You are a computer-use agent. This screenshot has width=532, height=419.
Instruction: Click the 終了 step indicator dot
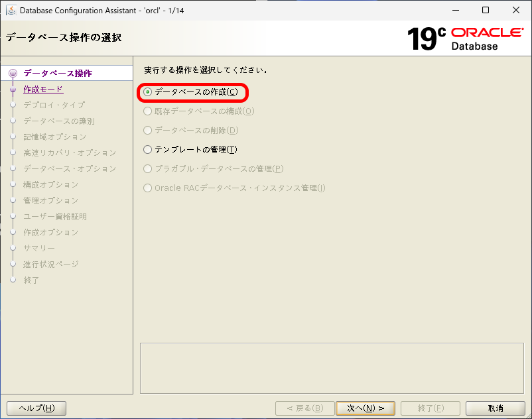13,280
